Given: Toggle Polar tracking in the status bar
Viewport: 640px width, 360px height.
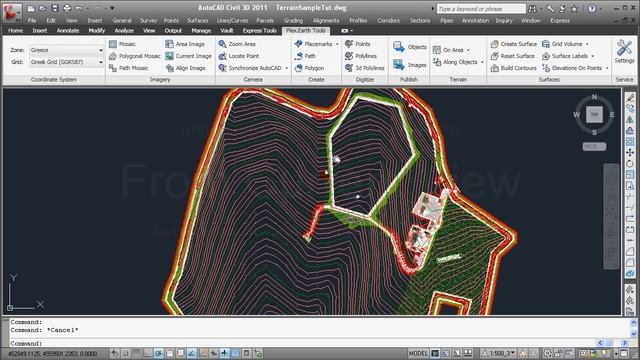Looking at the screenshot, I should pyautogui.click(x=158, y=353).
